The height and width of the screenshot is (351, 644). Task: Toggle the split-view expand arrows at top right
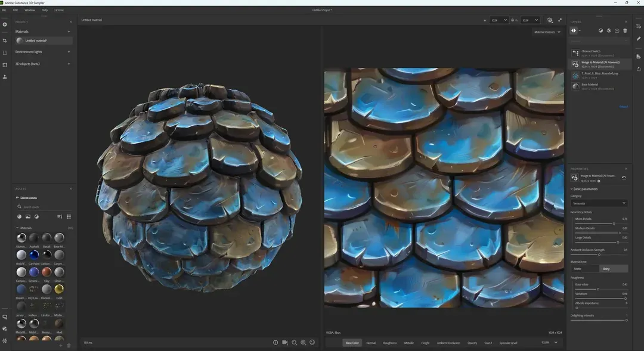559,20
